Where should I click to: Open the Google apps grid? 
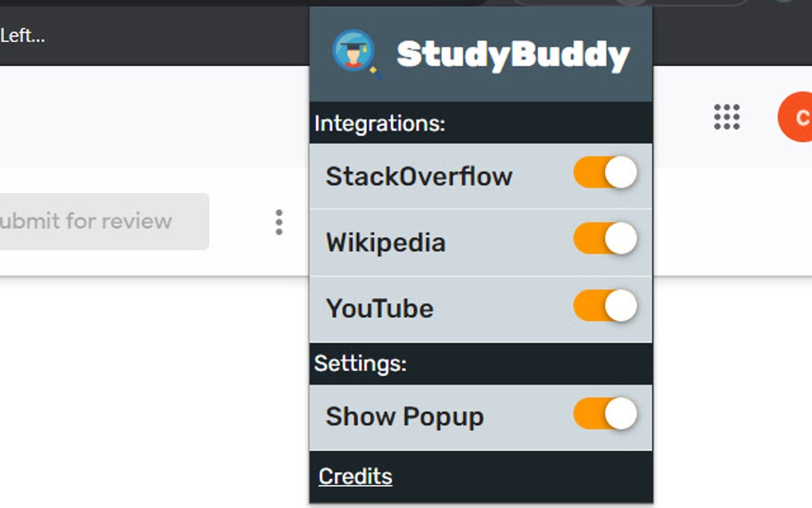pyautogui.click(x=727, y=117)
